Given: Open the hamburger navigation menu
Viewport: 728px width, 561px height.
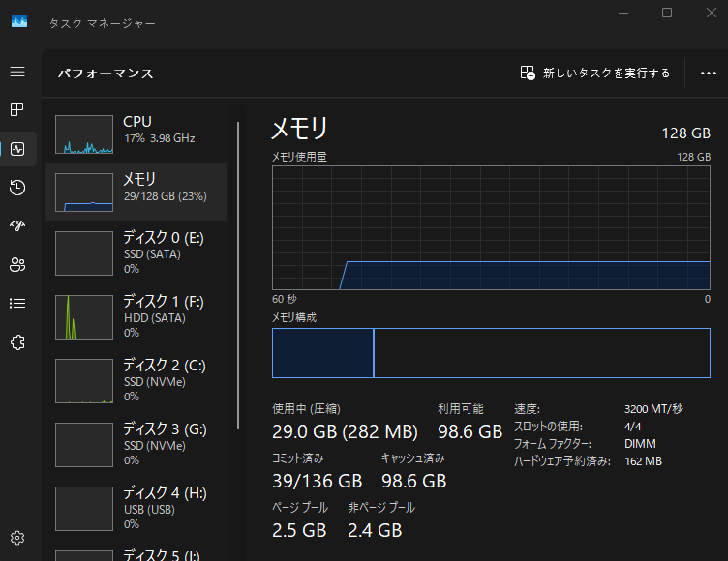Looking at the screenshot, I should (x=17, y=72).
